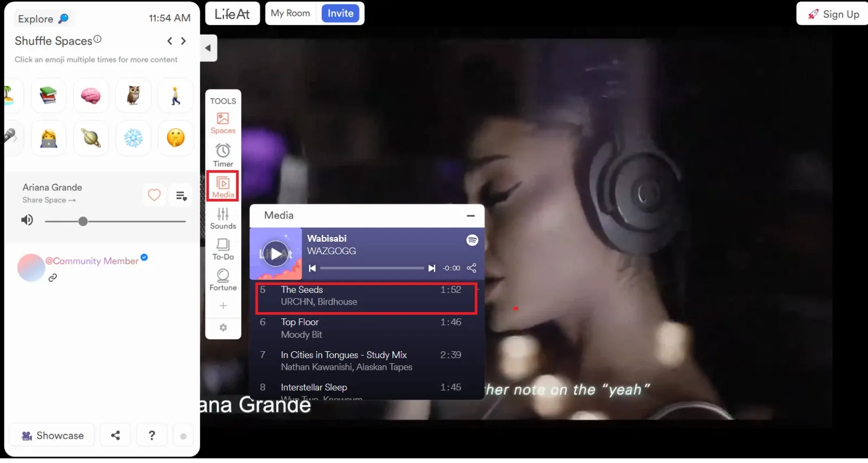The image size is (868, 463).
Task: Select the owl emoji space
Action: 133,95
